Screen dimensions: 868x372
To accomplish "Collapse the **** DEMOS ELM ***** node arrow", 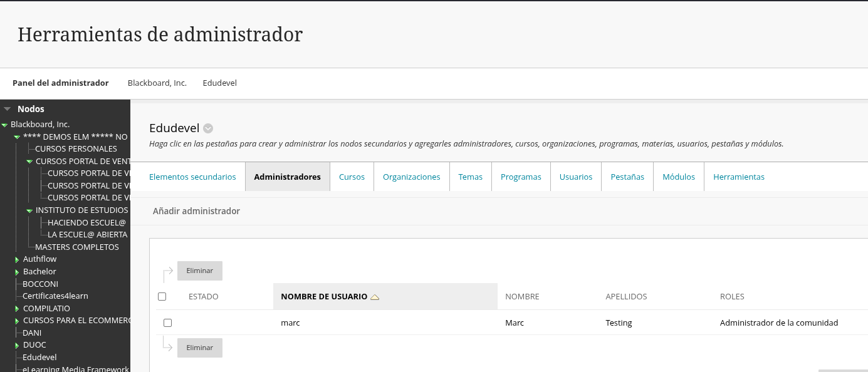I will pyautogui.click(x=17, y=137).
